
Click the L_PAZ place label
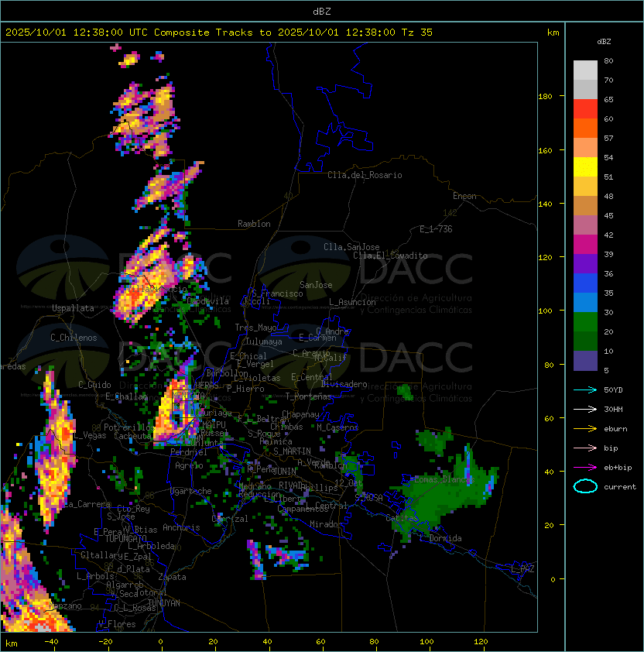(522, 569)
